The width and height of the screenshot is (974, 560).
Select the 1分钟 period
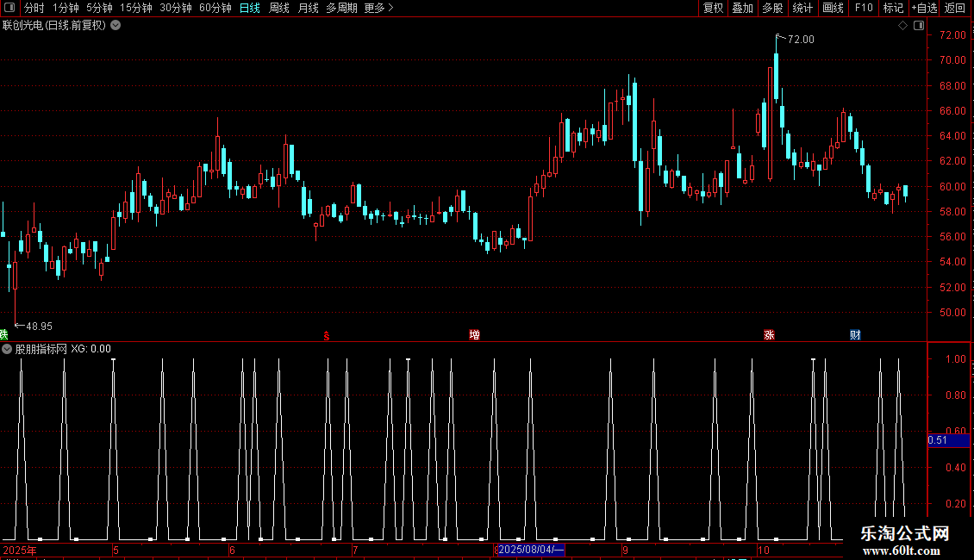[x=66, y=8]
